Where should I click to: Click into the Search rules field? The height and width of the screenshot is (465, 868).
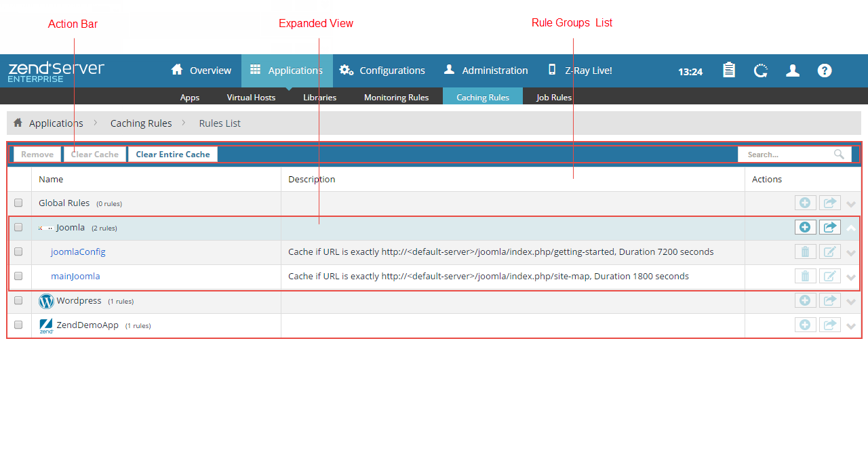click(x=787, y=155)
